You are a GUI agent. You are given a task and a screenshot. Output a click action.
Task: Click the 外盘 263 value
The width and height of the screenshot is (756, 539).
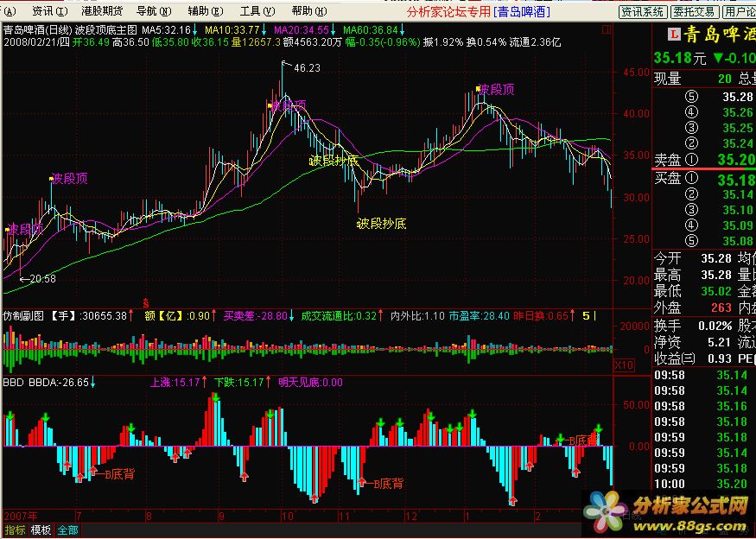click(721, 308)
